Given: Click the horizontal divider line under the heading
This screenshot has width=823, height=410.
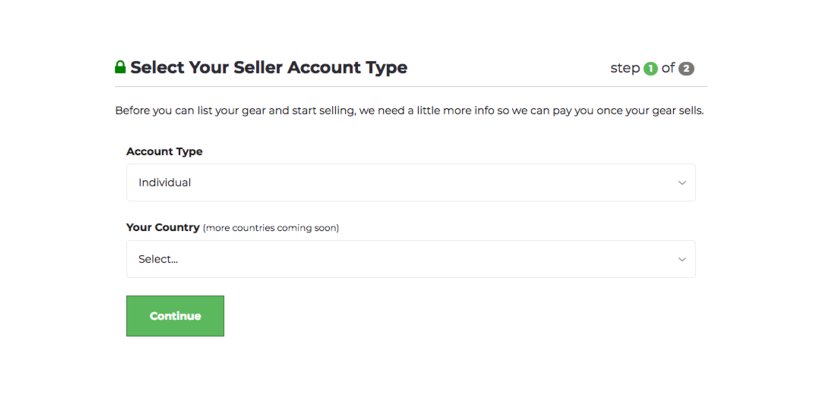Looking at the screenshot, I should click(411, 86).
